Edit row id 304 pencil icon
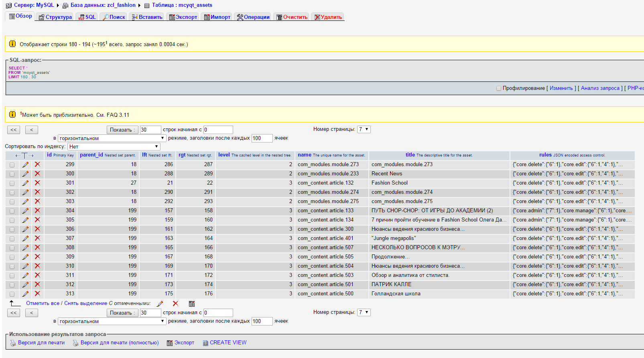 click(x=25, y=211)
